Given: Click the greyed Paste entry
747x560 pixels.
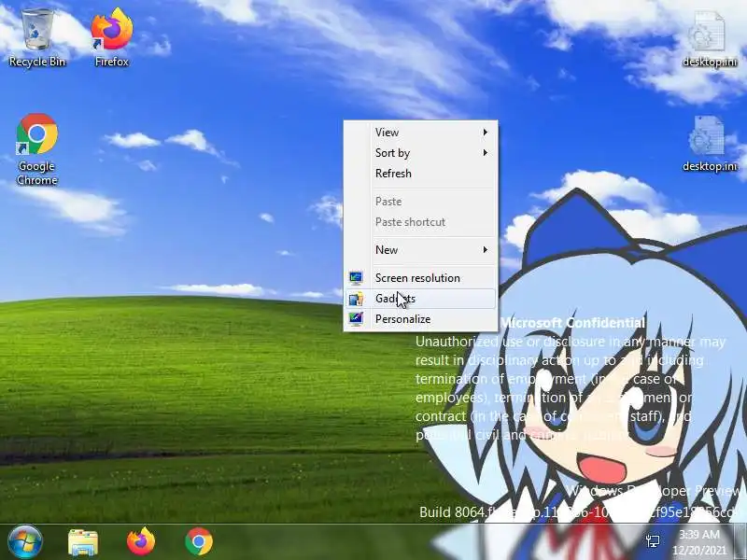Looking at the screenshot, I should tap(420, 202).
